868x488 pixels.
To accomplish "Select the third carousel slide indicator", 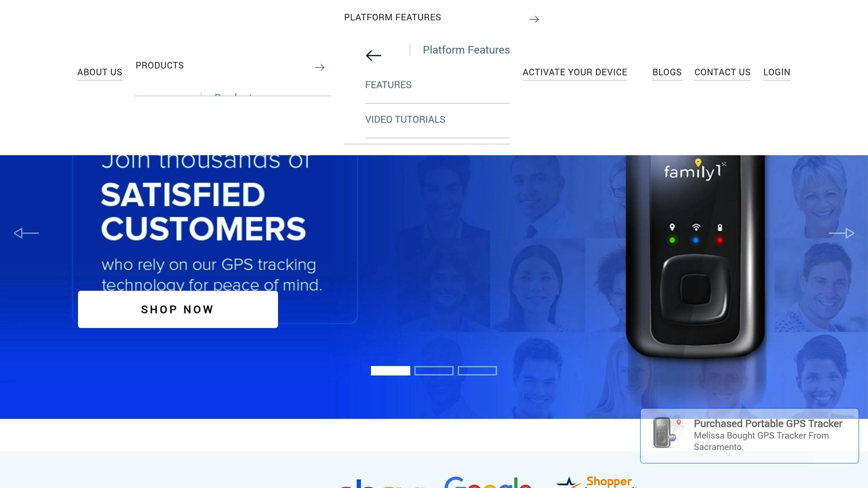I will pyautogui.click(x=477, y=371).
